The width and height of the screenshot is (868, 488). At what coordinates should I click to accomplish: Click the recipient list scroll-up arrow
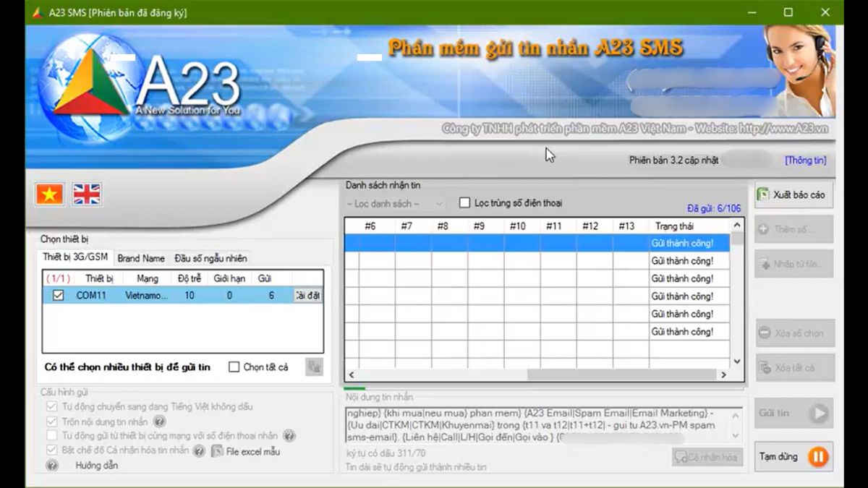click(736, 226)
